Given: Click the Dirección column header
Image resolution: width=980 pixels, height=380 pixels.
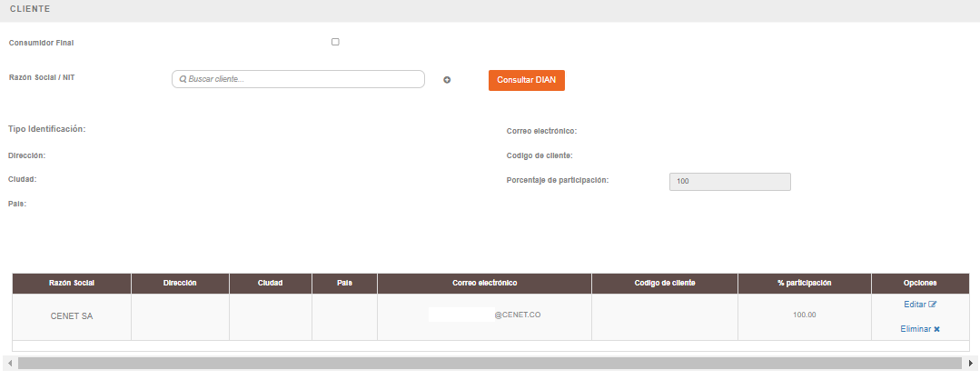Looking at the screenshot, I should click(180, 284).
